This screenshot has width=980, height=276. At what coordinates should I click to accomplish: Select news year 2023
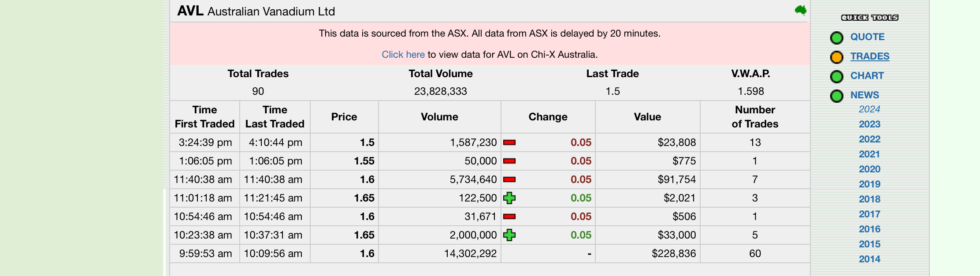[869, 124]
